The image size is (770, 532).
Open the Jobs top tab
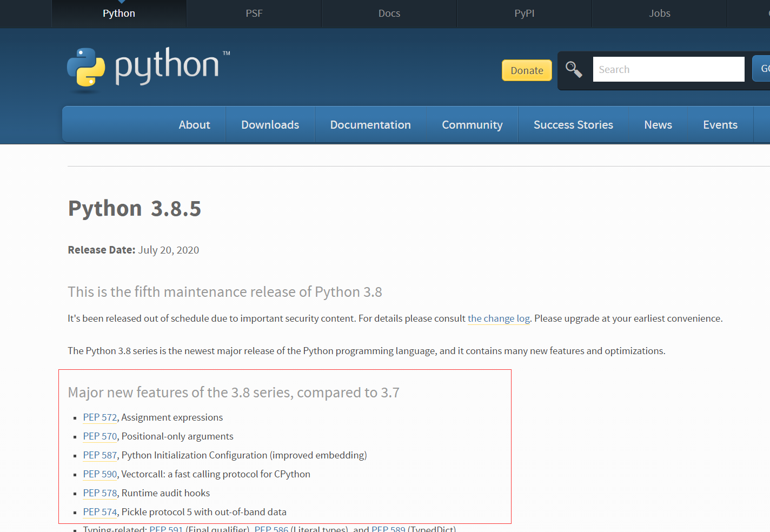(660, 14)
